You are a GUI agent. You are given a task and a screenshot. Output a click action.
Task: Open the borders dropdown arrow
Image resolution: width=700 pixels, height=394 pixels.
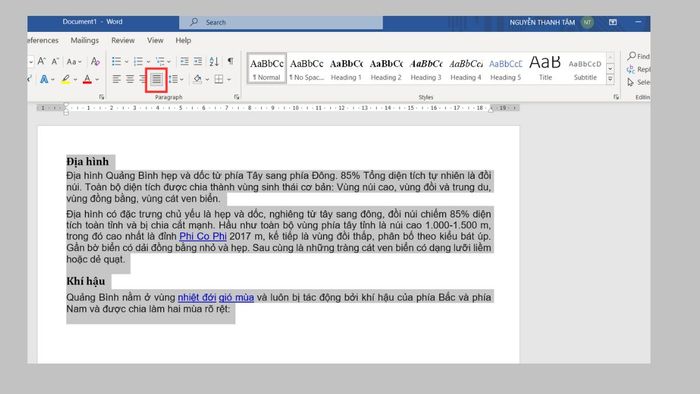coord(229,80)
